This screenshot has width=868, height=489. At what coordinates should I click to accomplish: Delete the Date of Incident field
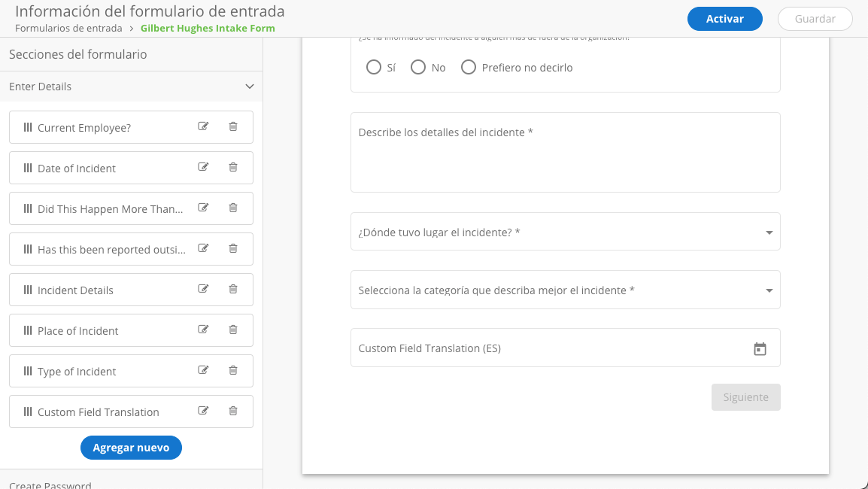233,167
